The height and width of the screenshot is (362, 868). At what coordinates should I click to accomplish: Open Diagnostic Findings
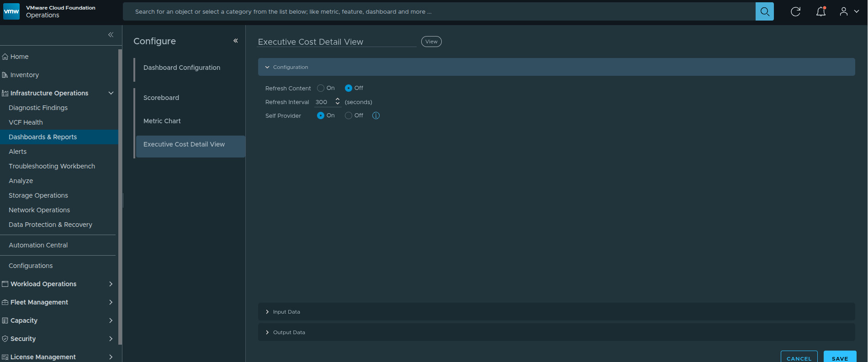click(x=38, y=108)
